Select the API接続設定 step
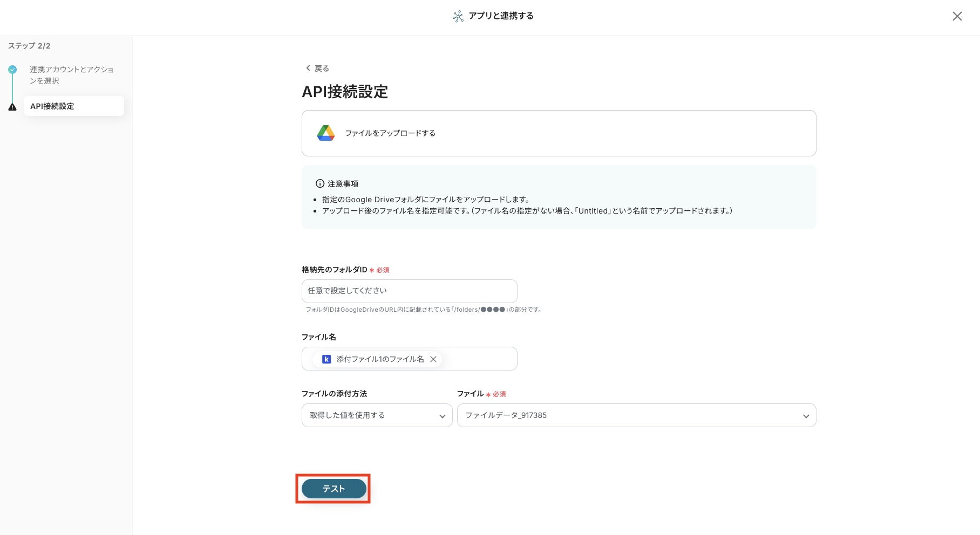The height and width of the screenshot is (535, 980). (74, 106)
